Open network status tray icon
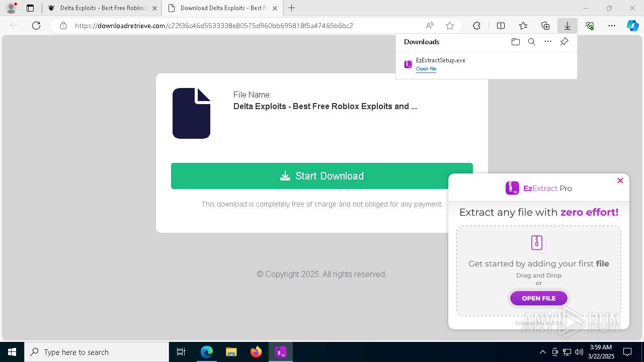This screenshot has height=362, width=644. (x=567, y=352)
